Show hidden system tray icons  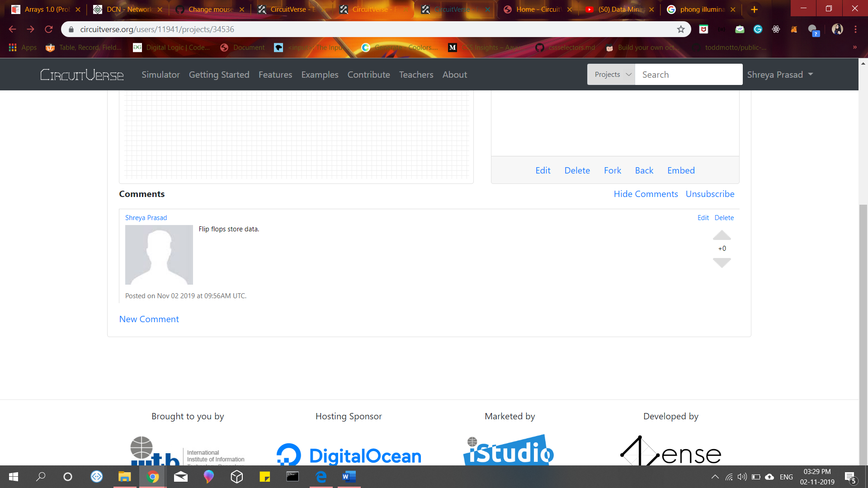(715, 477)
